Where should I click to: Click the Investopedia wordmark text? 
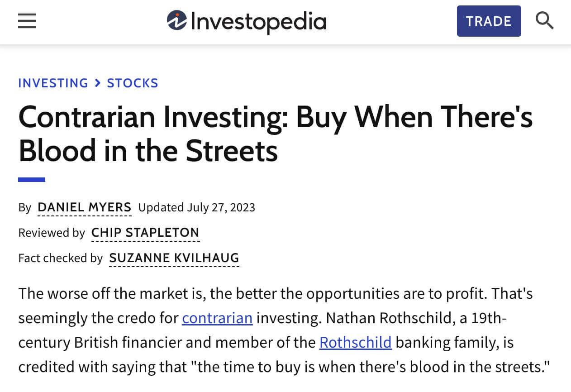pyautogui.click(x=258, y=22)
